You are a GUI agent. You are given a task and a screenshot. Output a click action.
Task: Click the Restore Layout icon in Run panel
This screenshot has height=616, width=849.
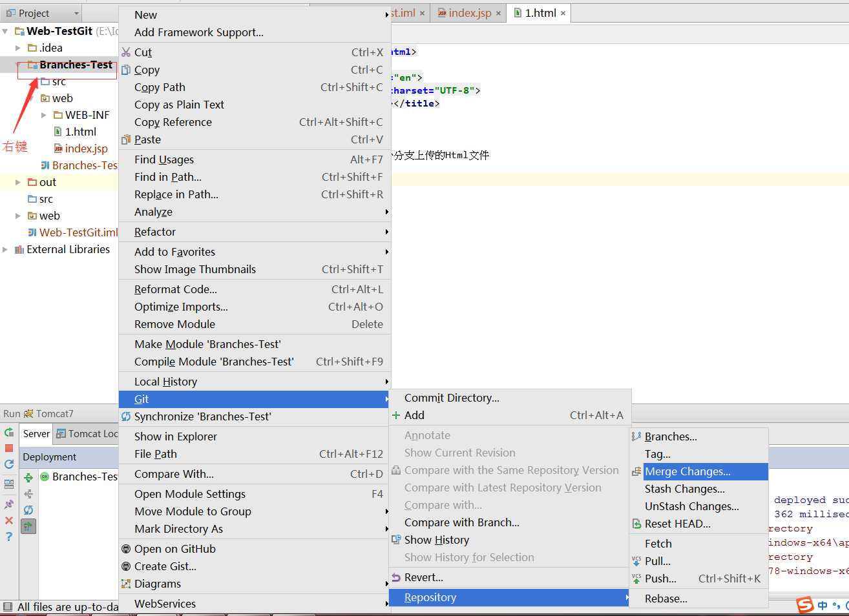coord(9,484)
